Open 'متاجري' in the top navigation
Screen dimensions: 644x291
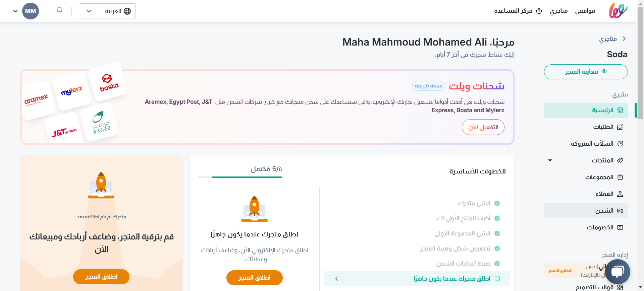(559, 11)
